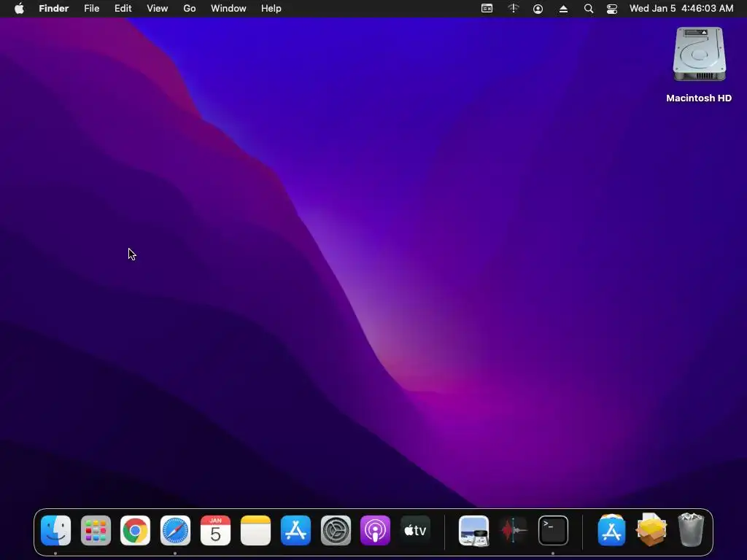Click the network status menu bar icon
747x560 pixels.
pyautogui.click(x=513, y=9)
